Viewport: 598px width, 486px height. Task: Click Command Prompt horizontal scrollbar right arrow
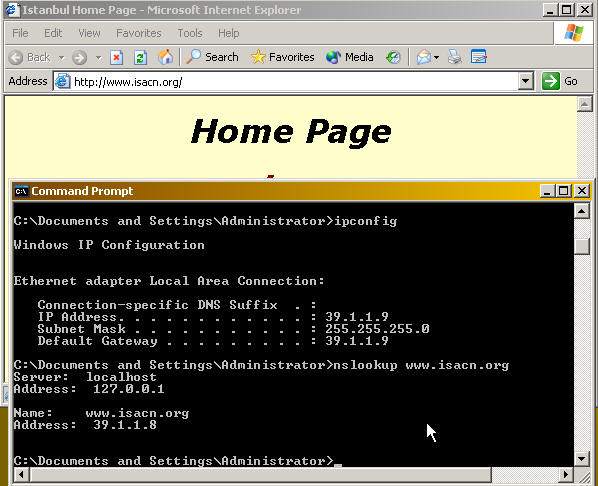click(x=566, y=475)
